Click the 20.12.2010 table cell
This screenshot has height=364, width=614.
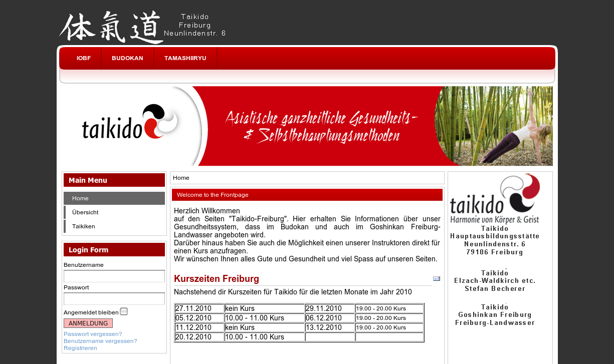point(199,337)
